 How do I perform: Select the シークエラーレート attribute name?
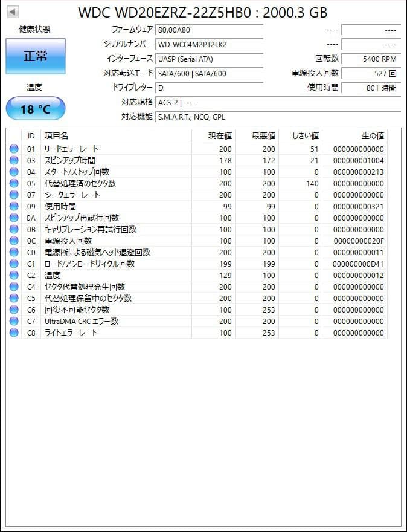click(72, 195)
